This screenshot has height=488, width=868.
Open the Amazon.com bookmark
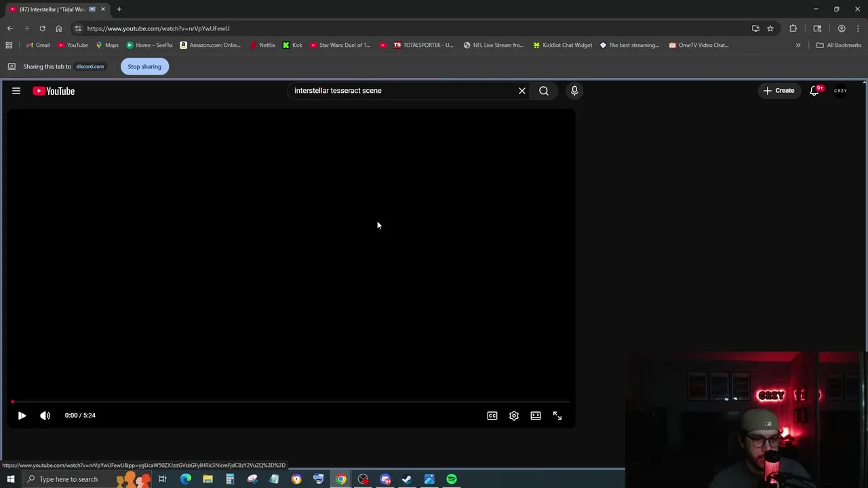(x=210, y=45)
